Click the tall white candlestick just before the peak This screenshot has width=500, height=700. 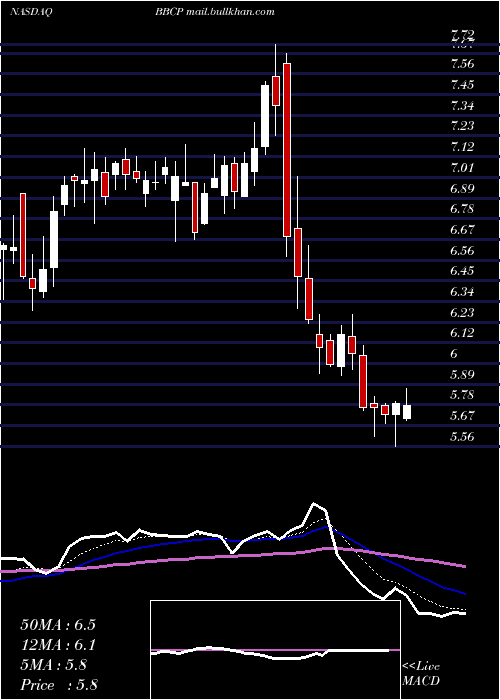click(265, 116)
